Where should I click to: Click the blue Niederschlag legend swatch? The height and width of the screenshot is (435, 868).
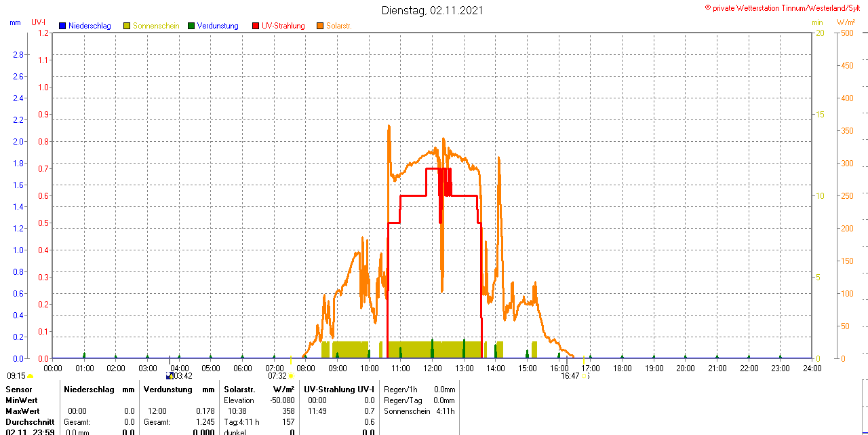point(62,26)
